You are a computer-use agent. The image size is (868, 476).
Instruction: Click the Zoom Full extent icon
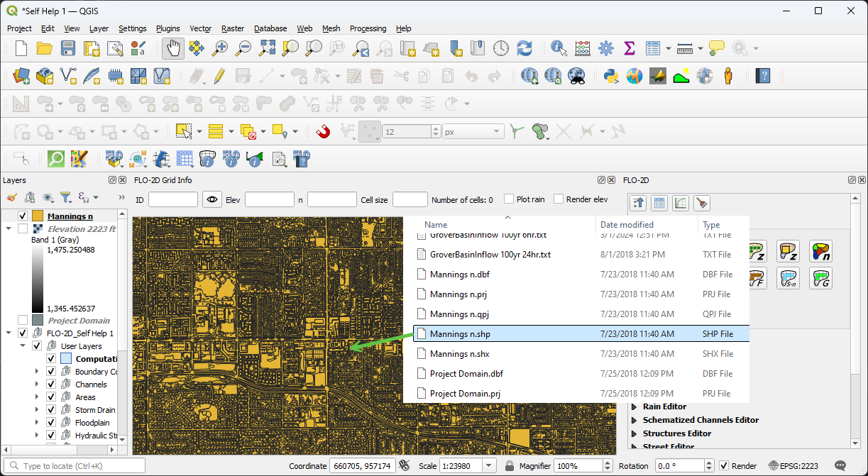(x=267, y=48)
